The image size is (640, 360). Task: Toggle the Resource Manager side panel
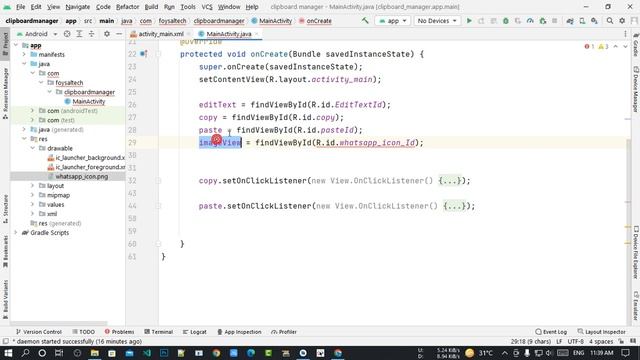[5, 93]
